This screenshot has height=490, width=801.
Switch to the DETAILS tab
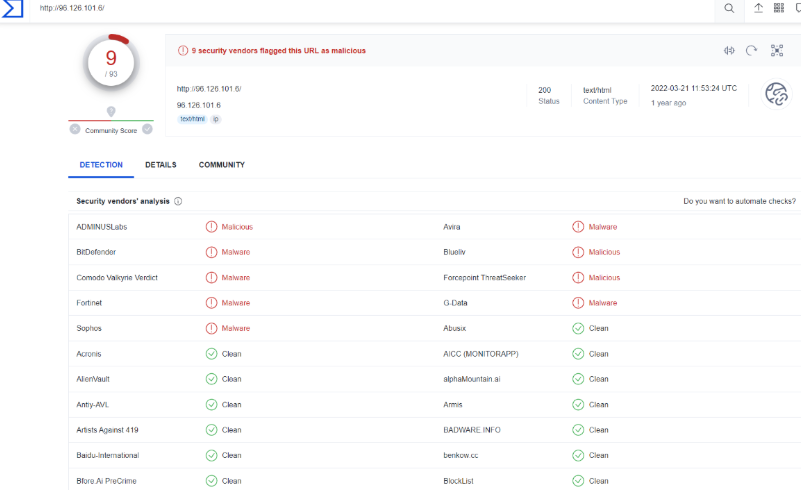[x=160, y=165]
